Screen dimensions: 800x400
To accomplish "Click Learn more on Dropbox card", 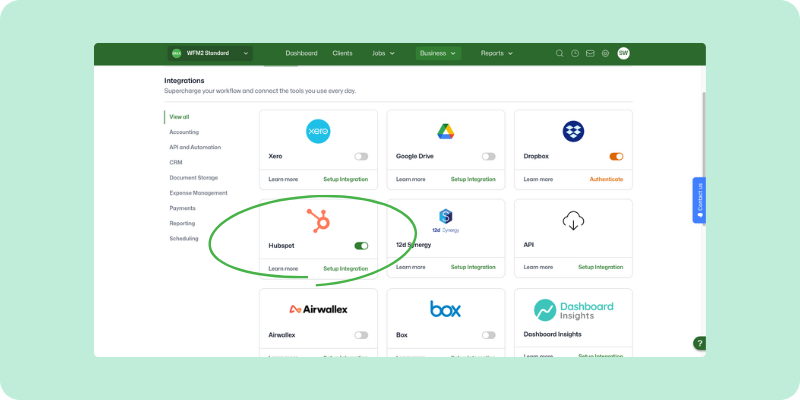I will (x=538, y=180).
